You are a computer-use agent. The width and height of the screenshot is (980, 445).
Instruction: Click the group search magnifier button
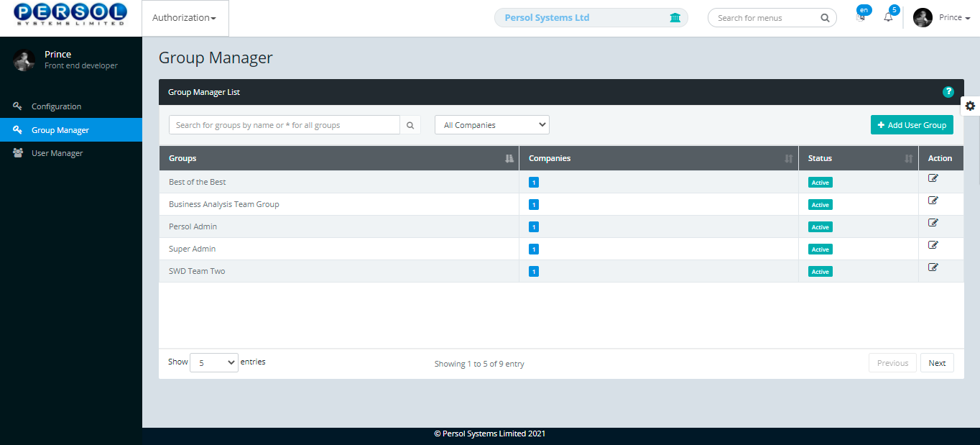(x=410, y=125)
